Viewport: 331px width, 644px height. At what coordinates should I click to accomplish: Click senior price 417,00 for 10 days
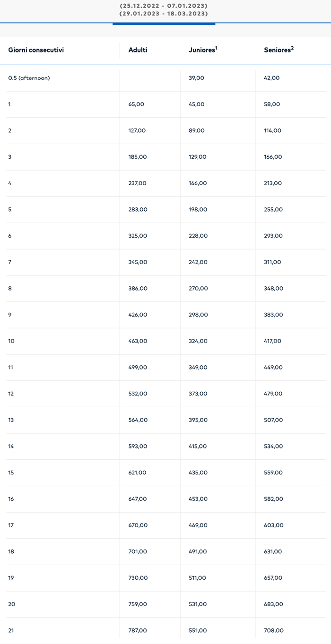pyautogui.click(x=273, y=341)
